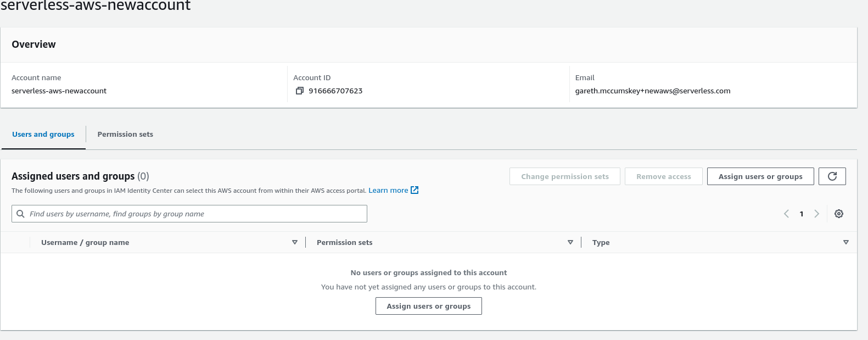Copy the account ID using the copy icon
Viewport: 868px width, 340px height.
point(299,91)
